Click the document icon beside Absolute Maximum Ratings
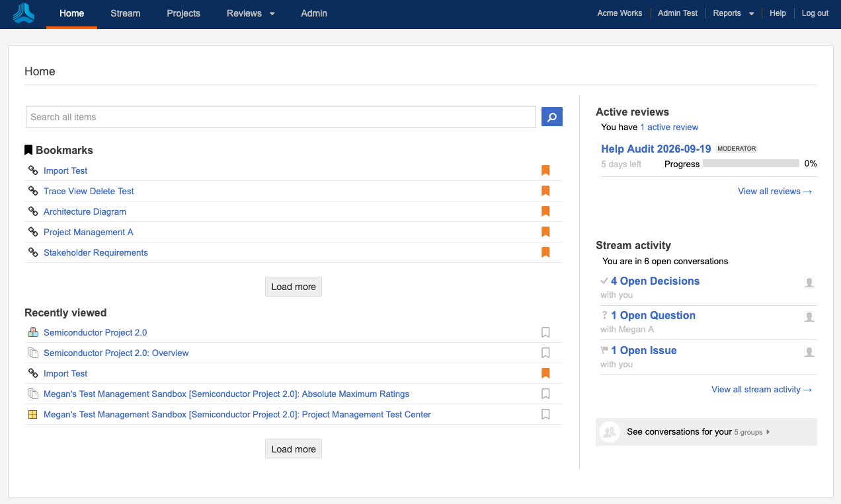Viewport: 841px width, 504px height. [33, 394]
